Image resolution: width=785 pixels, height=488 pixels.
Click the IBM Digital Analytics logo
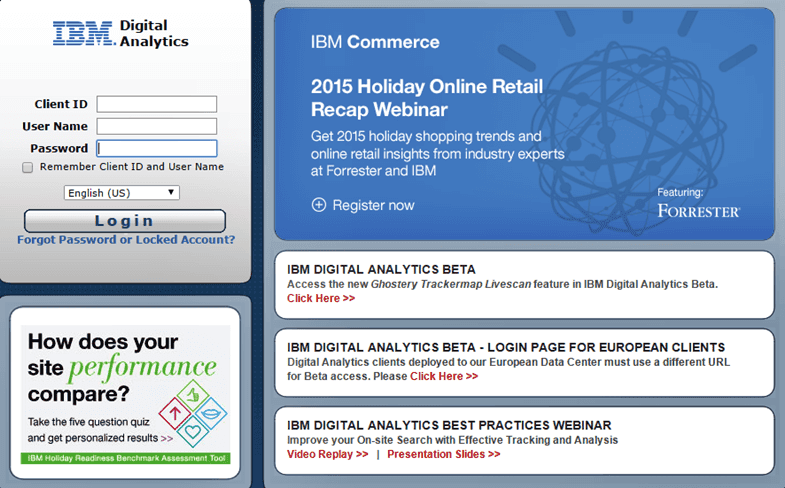point(121,34)
